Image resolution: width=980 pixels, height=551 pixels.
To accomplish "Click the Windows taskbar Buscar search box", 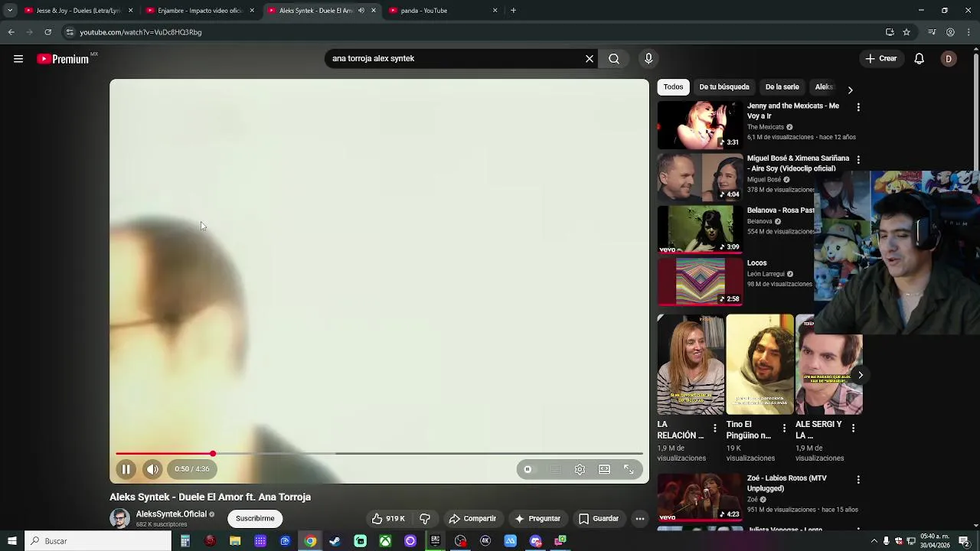I will point(98,541).
